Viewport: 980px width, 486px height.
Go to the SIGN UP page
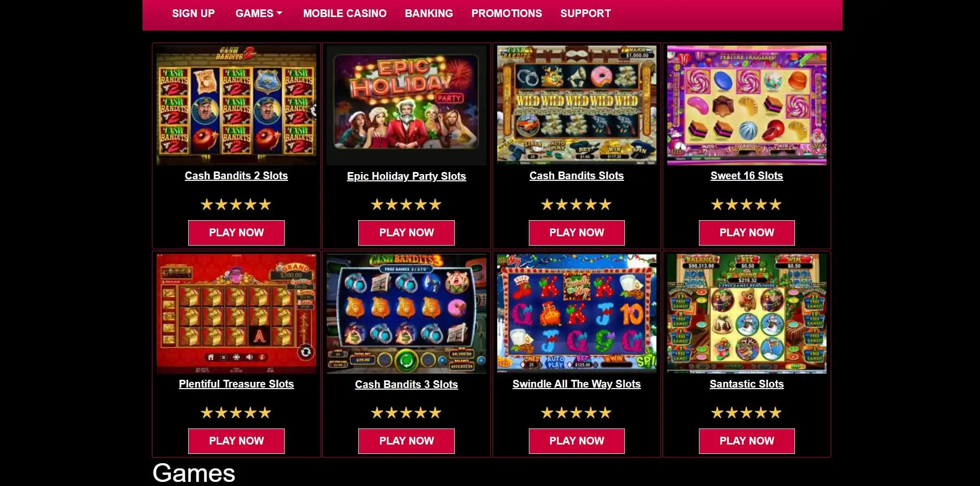coord(193,13)
